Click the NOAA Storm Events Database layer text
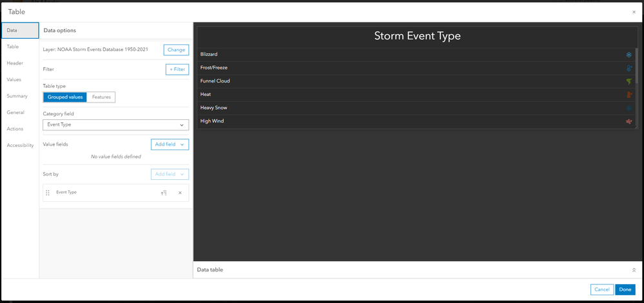The height and width of the screenshot is (303, 644). (95, 50)
